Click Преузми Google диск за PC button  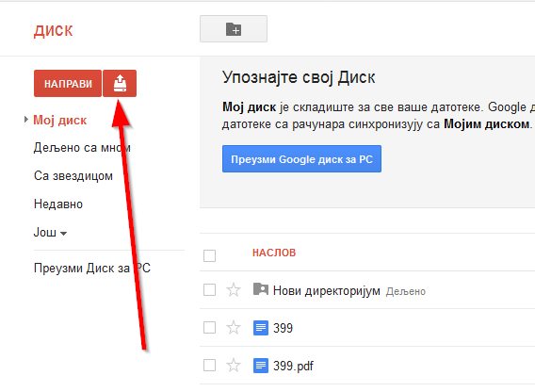[301, 159]
